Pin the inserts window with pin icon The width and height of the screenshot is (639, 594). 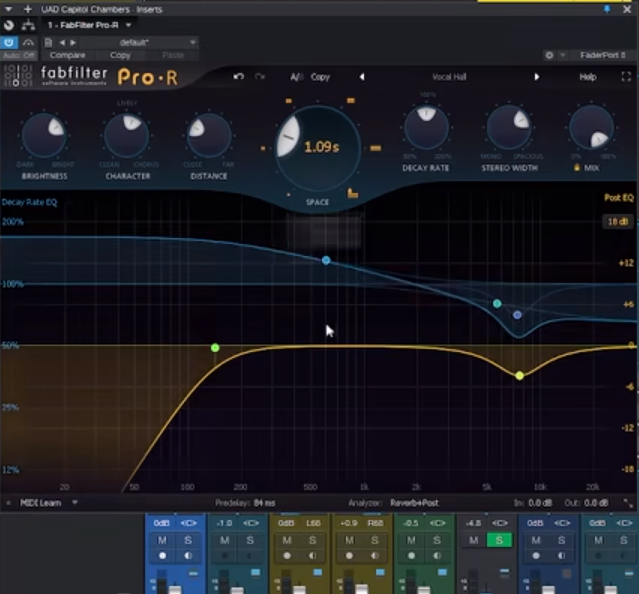[607, 9]
